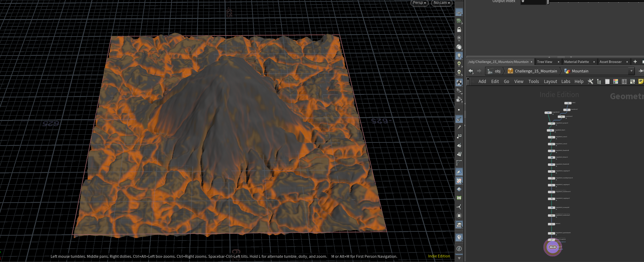Open the Persp viewport dropdown
Viewport: 644px width, 262px height.
tap(419, 3)
